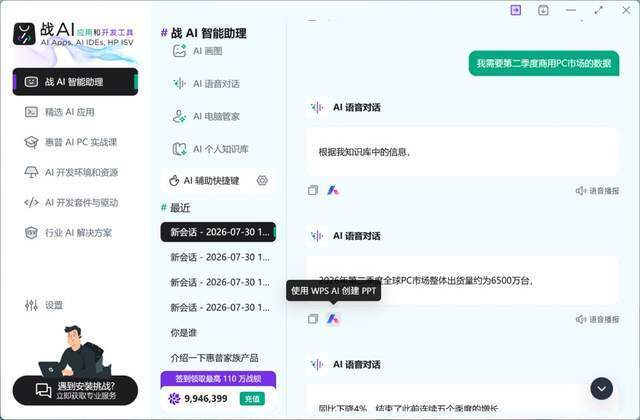Click the 充值 recharge button
Screen dimensions: 640x420
[252, 399]
